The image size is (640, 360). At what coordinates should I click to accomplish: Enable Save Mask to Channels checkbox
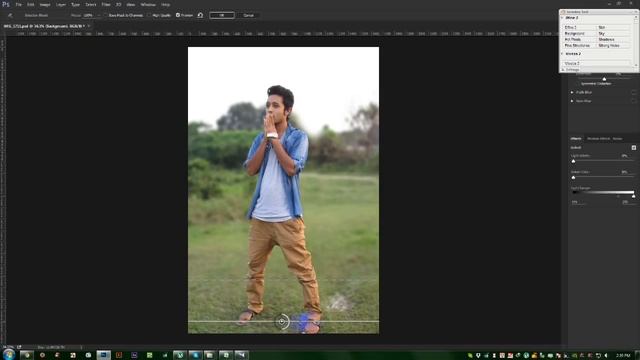[x=105, y=16]
